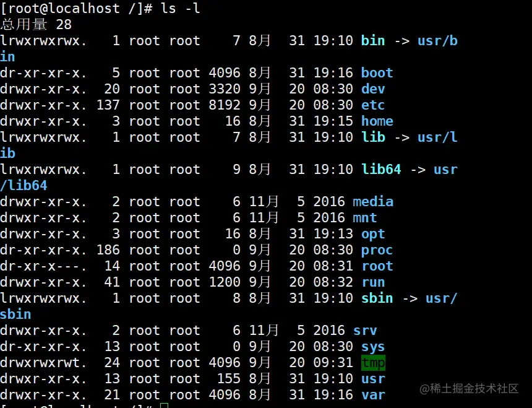Click the 'lib64' symlink name
Image resolution: width=532 pixels, height=408 pixels.
click(x=381, y=170)
